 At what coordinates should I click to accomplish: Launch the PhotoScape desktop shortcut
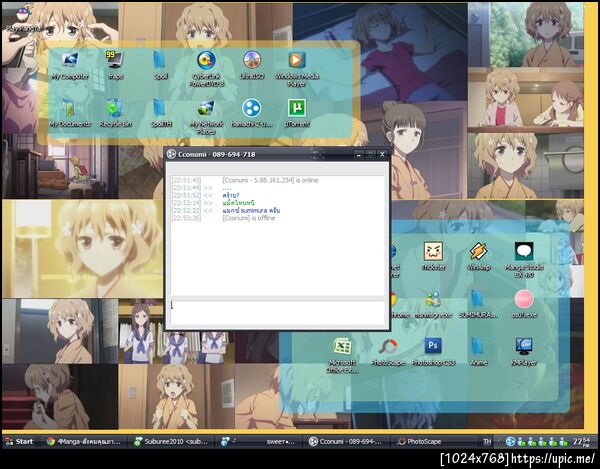pos(388,352)
